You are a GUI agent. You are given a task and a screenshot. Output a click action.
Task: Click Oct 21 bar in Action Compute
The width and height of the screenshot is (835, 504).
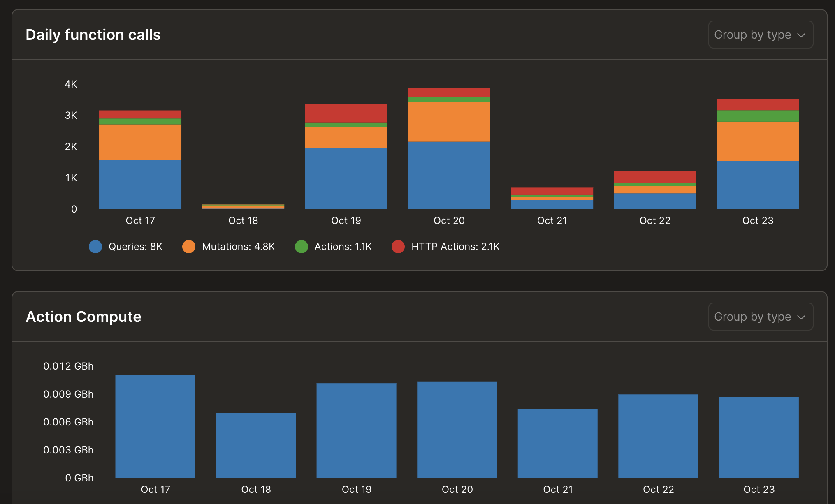557,443
